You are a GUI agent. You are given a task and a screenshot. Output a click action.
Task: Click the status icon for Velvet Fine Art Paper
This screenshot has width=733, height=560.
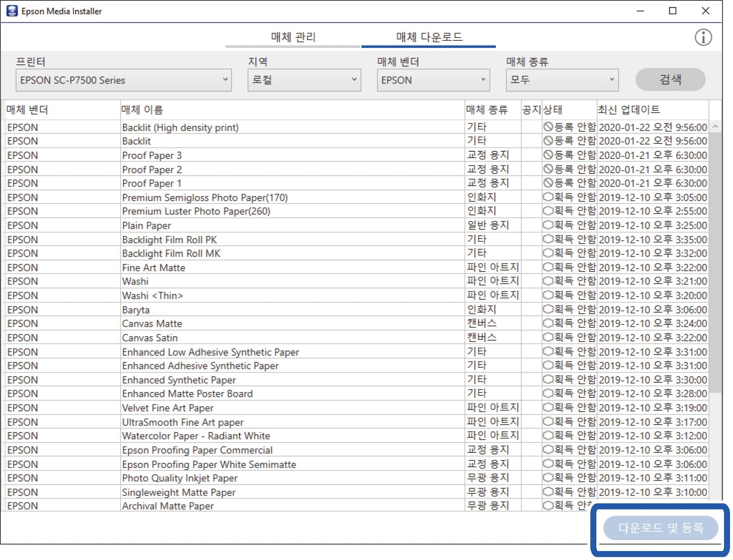(548, 408)
